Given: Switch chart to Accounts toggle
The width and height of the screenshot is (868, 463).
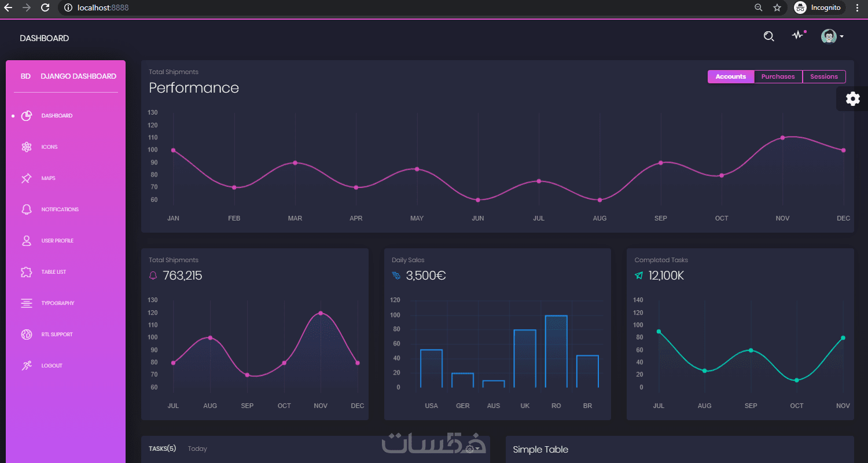Looking at the screenshot, I should (x=731, y=76).
